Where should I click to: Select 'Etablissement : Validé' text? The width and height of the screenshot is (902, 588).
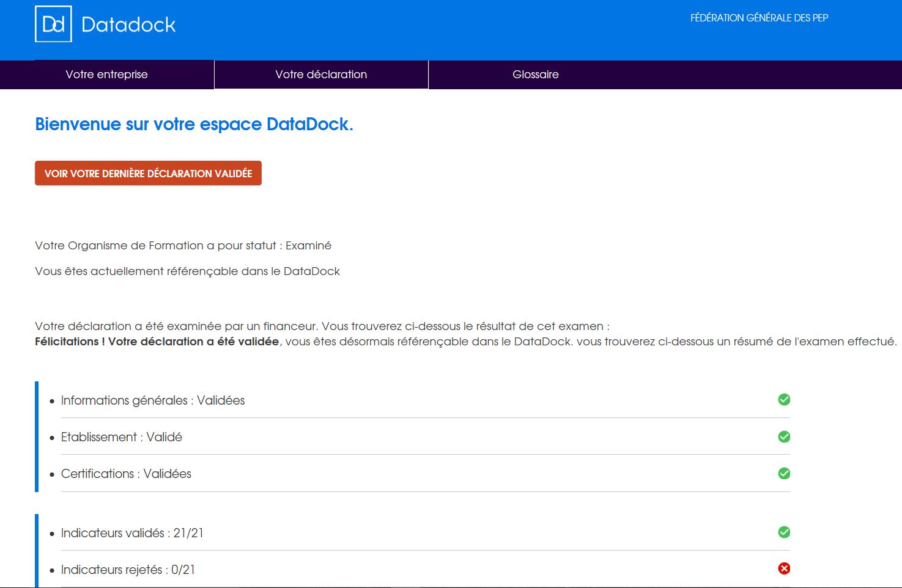(x=122, y=437)
